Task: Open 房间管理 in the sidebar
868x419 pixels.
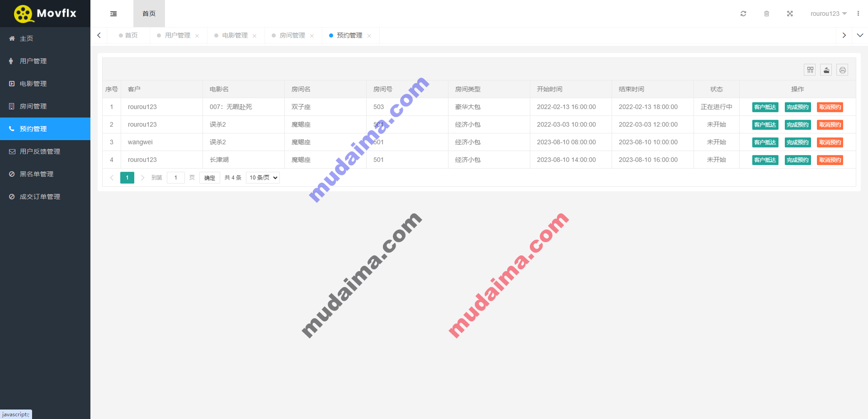Action: click(45, 106)
